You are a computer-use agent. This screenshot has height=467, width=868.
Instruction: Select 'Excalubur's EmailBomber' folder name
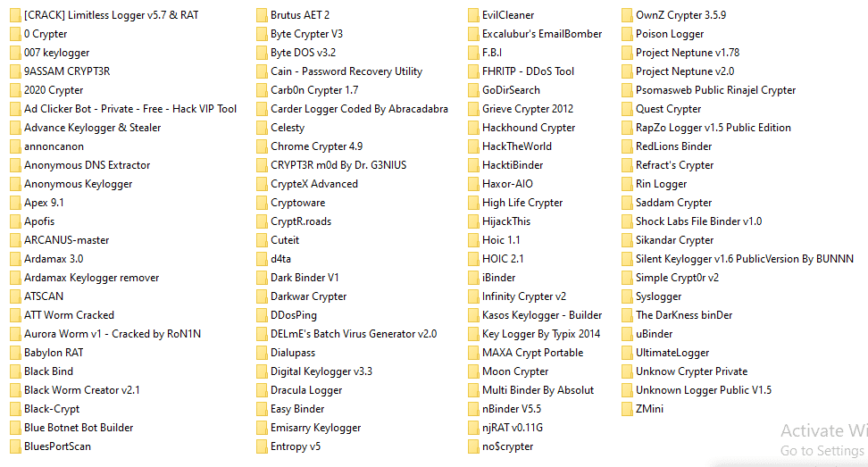coord(542,34)
